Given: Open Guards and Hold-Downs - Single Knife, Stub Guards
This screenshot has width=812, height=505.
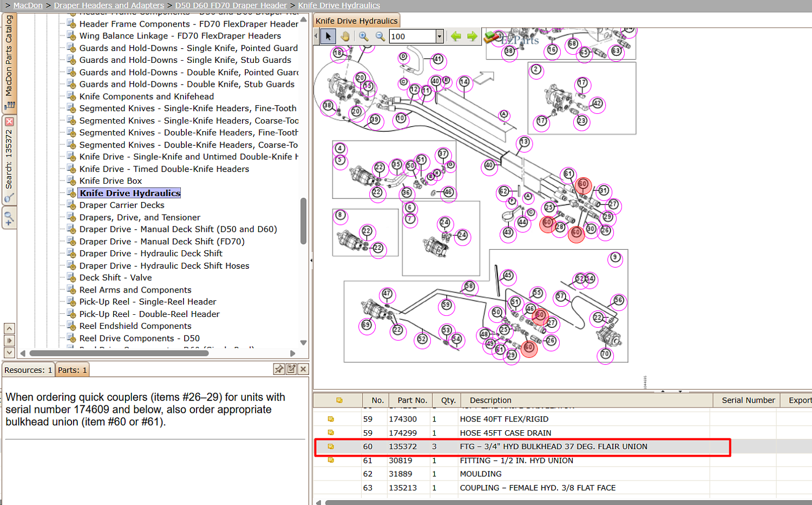Looking at the screenshot, I should pyautogui.click(x=185, y=60).
